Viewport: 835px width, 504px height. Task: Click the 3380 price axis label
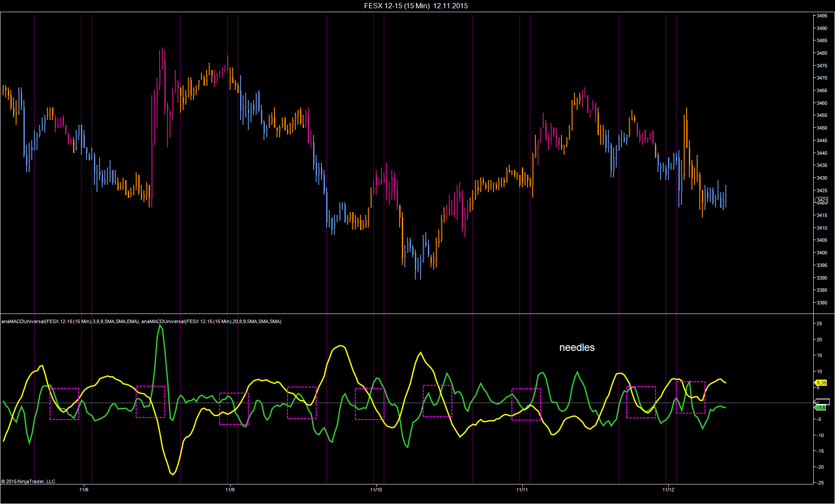[822, 303]
